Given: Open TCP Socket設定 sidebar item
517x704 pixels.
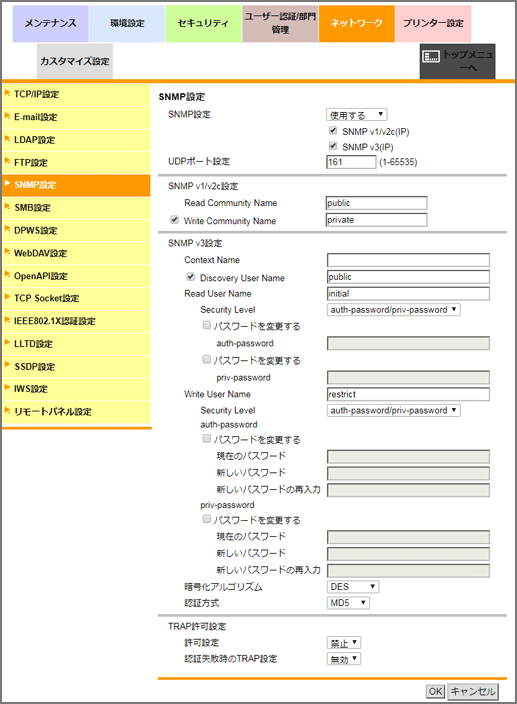Looking at the screenshot, I should 76,298.
